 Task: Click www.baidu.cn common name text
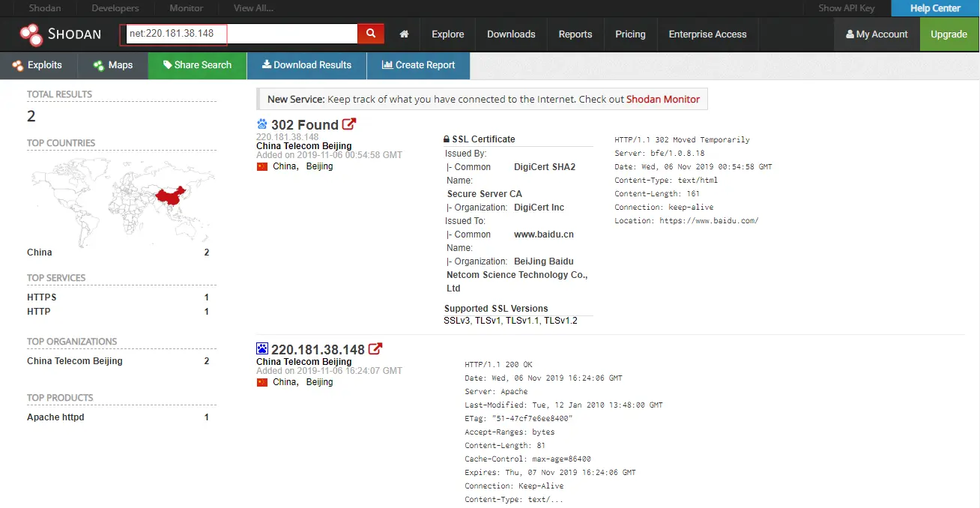(544, 235)
